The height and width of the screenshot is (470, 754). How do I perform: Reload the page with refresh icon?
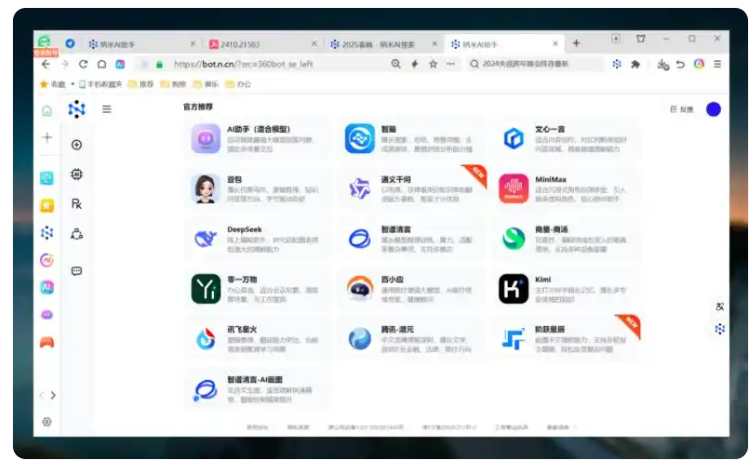(x=83, y=64)
